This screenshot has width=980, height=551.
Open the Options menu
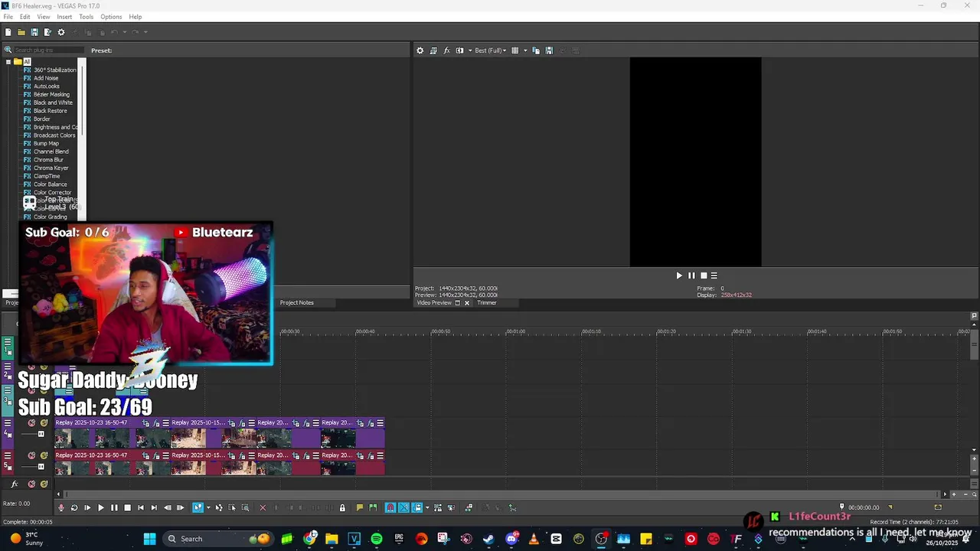[111, 17]
